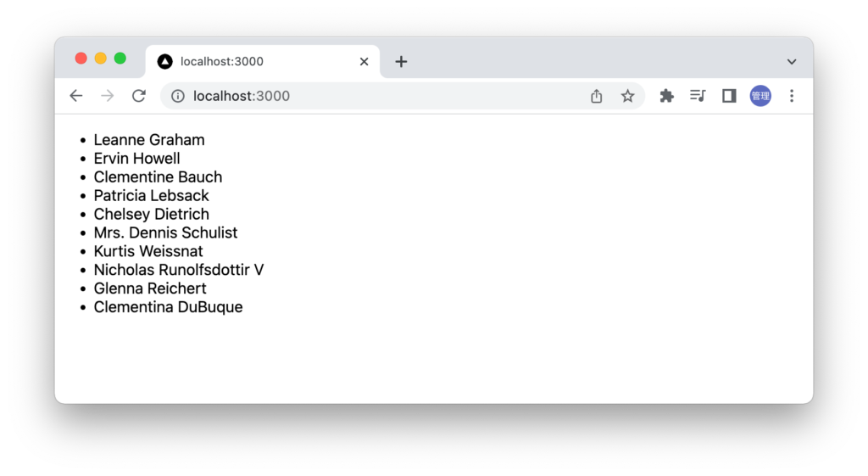
Task: Open the Extensions puzzle icon
Action: [667, 96]
